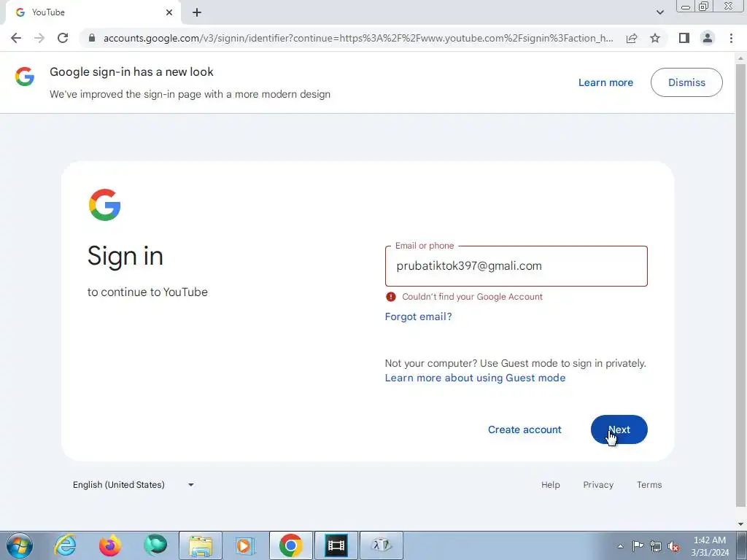Open the Help footer link
747x560 pixels.
click(x=550, y=485)
